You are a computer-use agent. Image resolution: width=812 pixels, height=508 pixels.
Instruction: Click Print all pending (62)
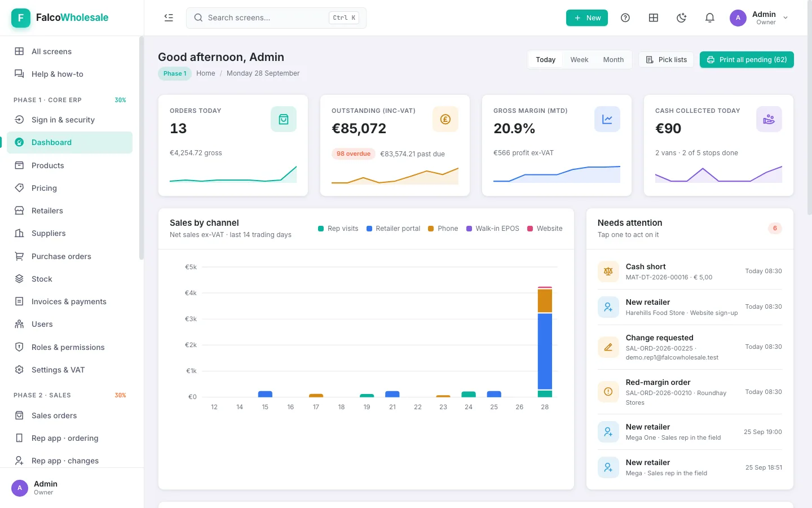tap(747, 60)
